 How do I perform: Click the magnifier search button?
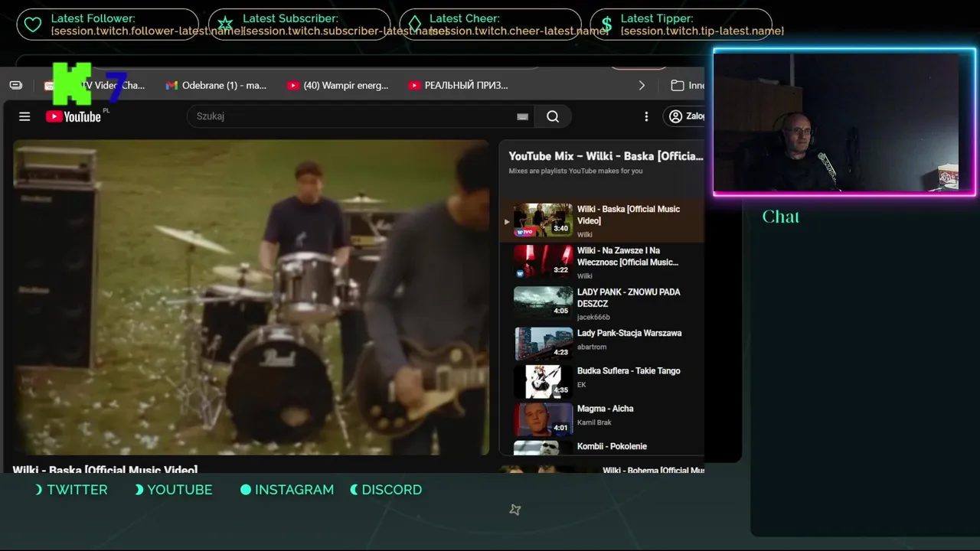pos(553,116)
